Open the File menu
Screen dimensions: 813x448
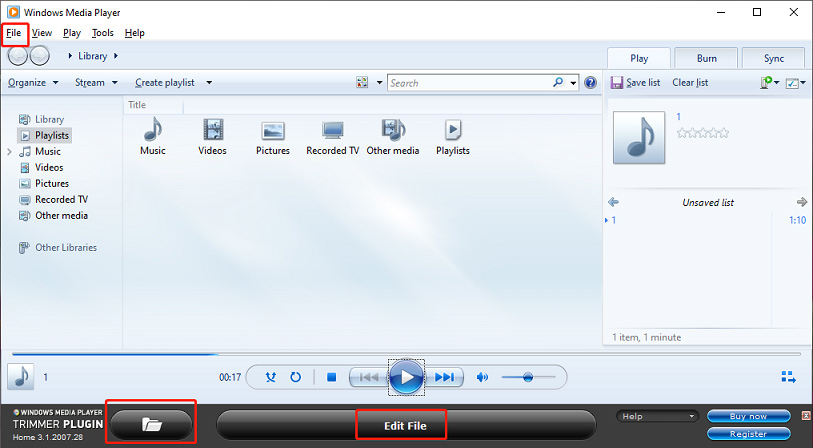(13, 33)
